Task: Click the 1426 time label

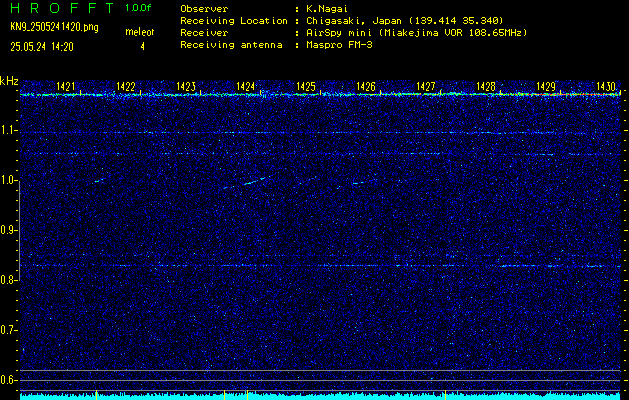Action: click(366, 86)
